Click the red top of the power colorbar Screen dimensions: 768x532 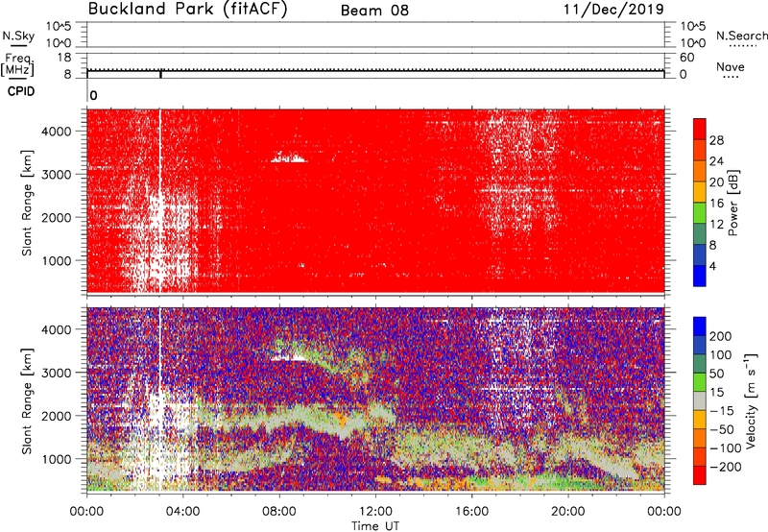(700, 129)
